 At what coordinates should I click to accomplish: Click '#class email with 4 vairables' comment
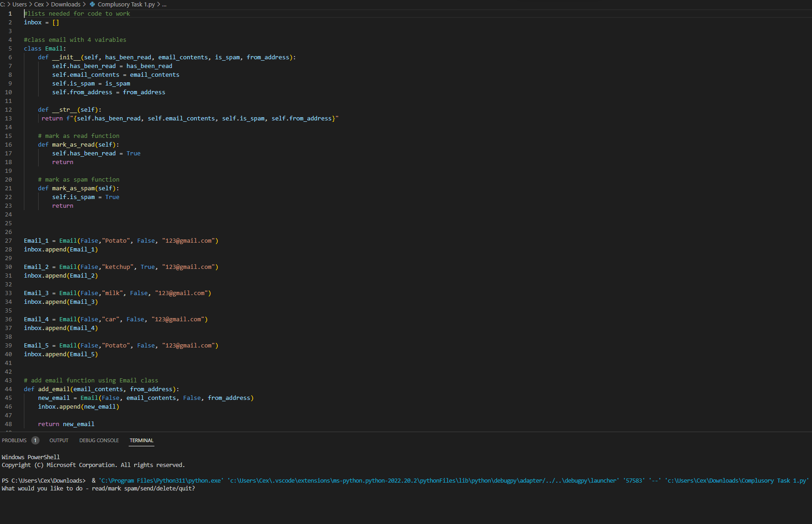pos(75,40)
